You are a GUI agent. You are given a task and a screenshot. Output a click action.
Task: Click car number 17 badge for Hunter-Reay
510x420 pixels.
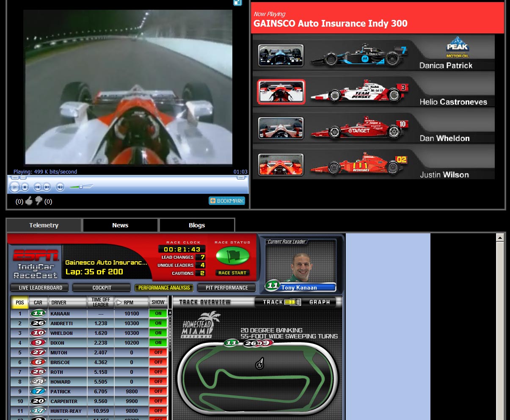(38, 411)
